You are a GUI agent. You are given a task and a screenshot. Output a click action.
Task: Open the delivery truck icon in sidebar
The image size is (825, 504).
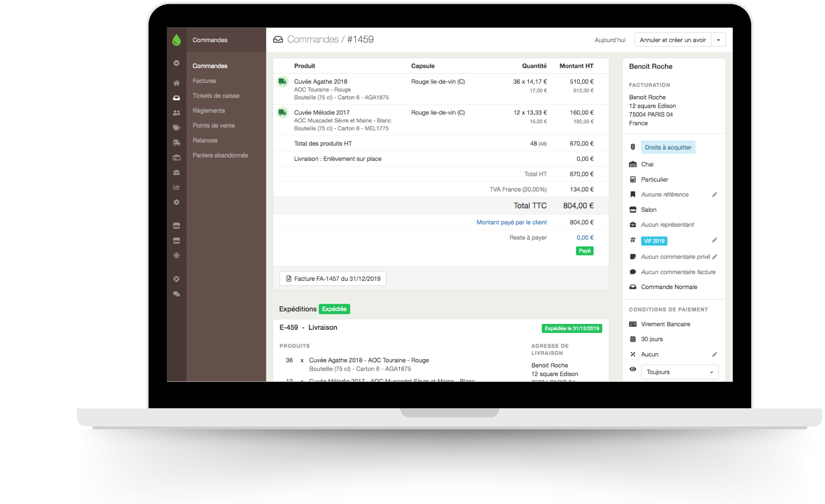[x=176, y=143]
